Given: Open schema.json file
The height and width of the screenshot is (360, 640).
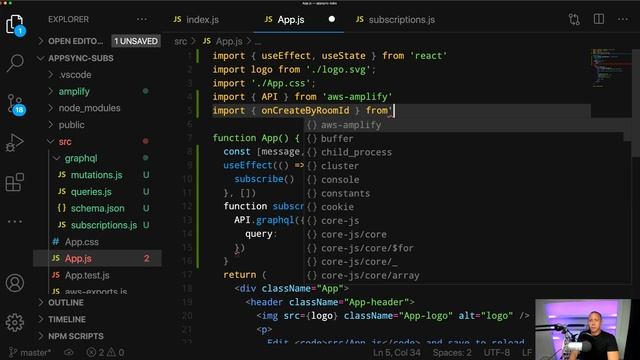Looking at the screenshot, I should (x=97, y=209).
